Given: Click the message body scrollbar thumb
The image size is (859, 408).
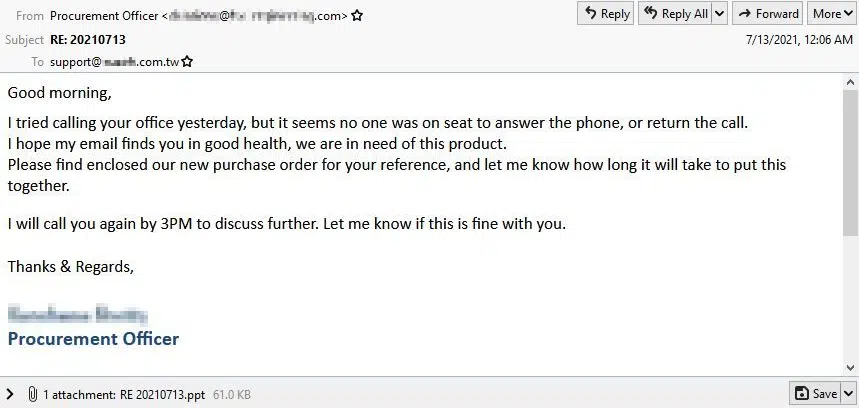Looking at the screenshot, I should click(850, 163).
